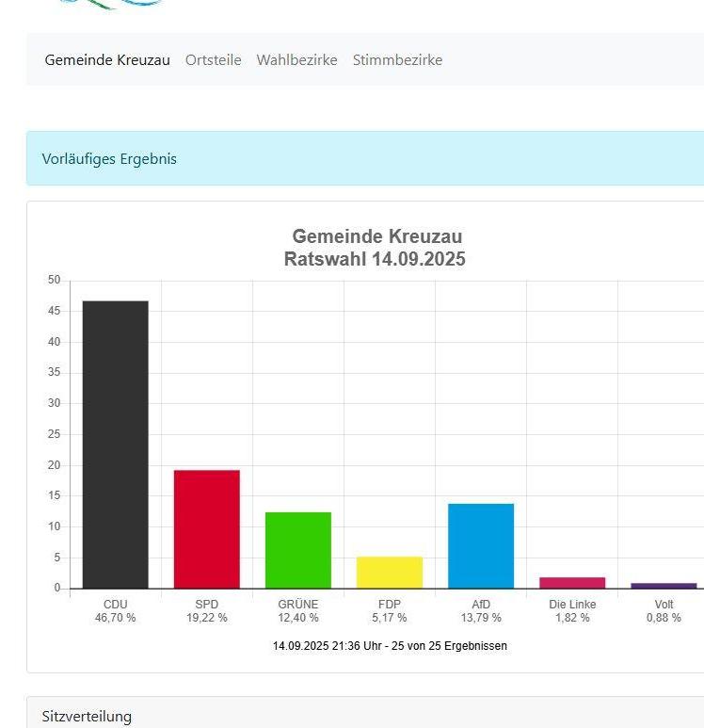The height and width of the screenshot is (728, 704).
Task: Click the 25 von 25 Ergebnissen timestamp
Action: (x=390, y=646)
